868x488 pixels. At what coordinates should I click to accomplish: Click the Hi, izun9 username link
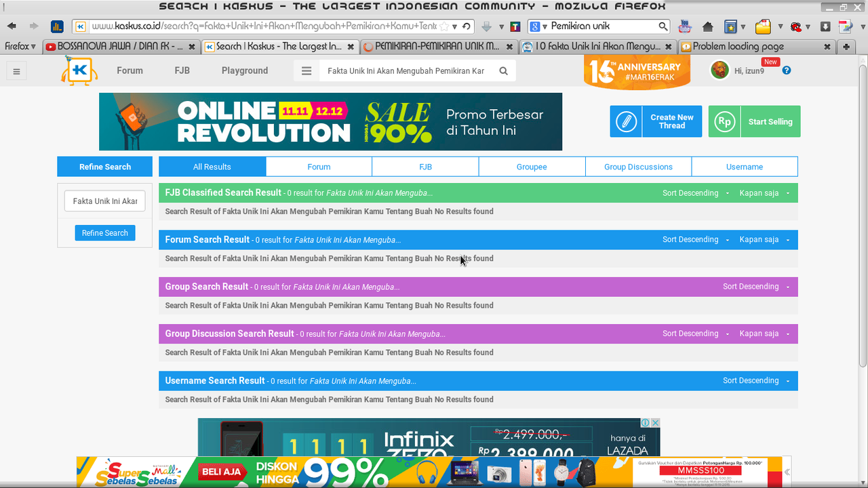click(x=749, y=71)
